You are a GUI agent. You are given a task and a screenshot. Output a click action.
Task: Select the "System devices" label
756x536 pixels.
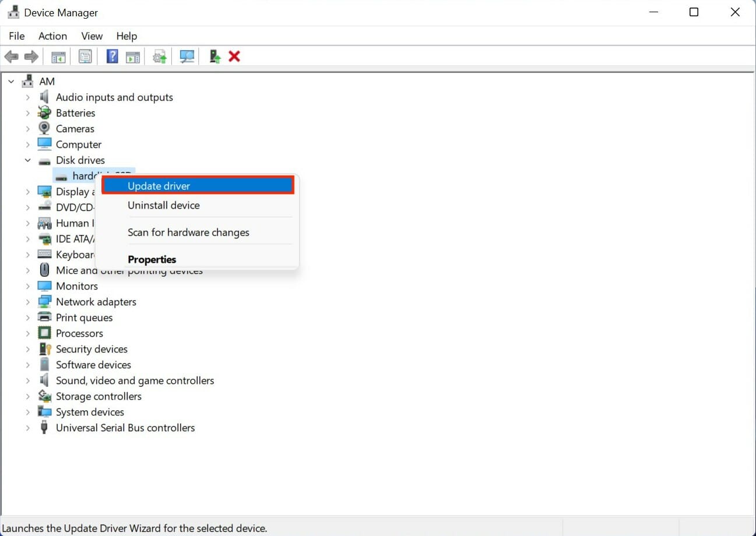(90, 412)
